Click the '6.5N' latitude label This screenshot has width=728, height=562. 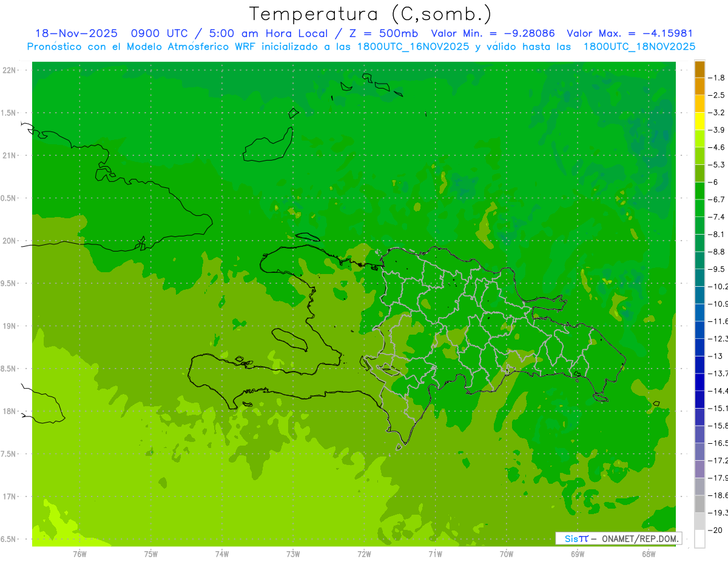point(8,539)
